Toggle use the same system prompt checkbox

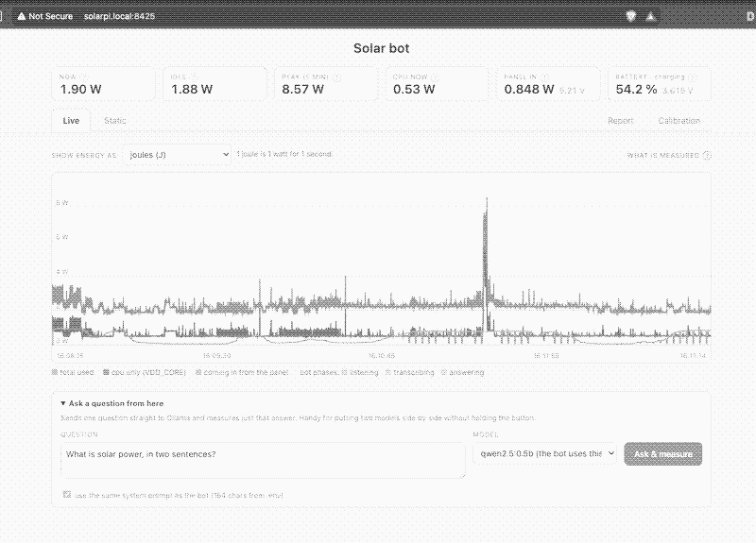[x=67, y=494]
